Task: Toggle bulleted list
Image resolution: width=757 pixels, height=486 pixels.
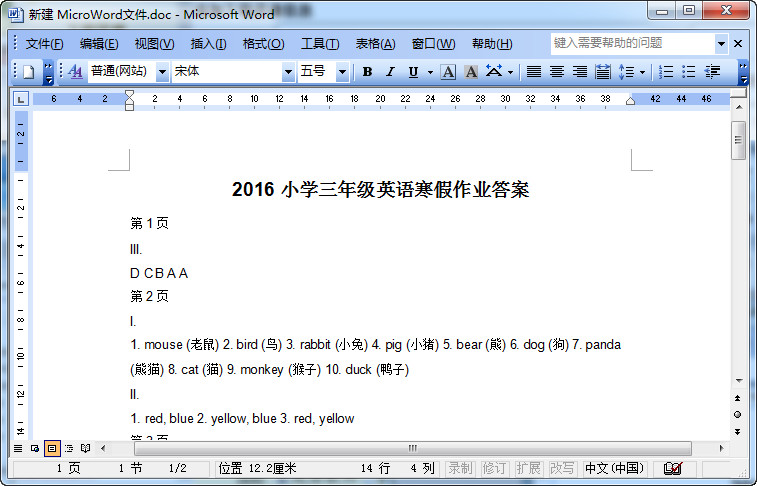Action: pos(689,72)
